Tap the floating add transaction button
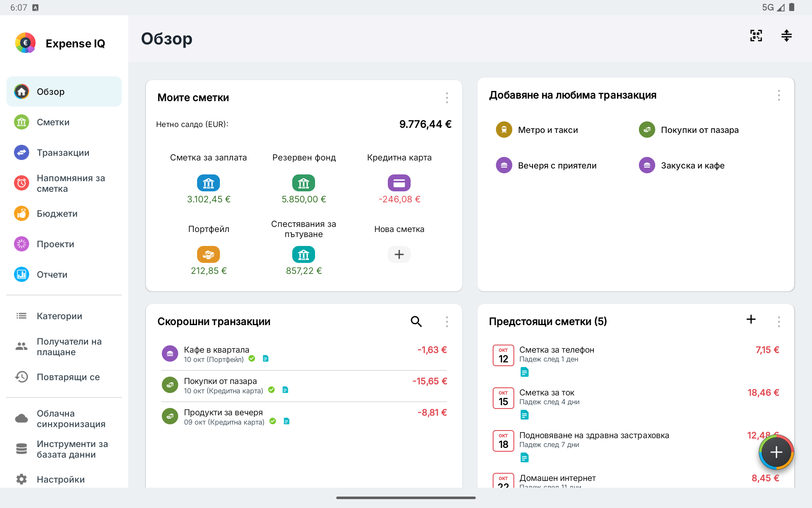 (776, 453)
